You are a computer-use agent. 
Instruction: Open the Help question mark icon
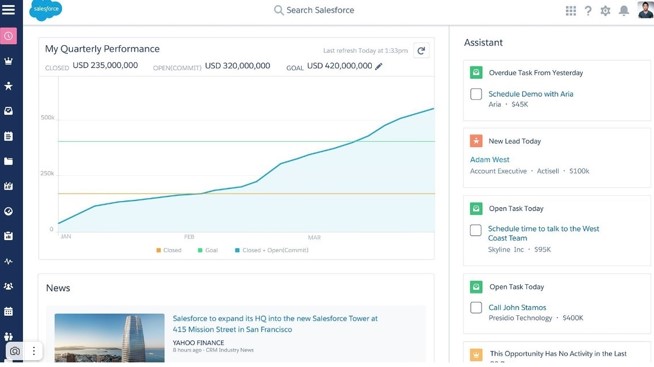point(588,10)
